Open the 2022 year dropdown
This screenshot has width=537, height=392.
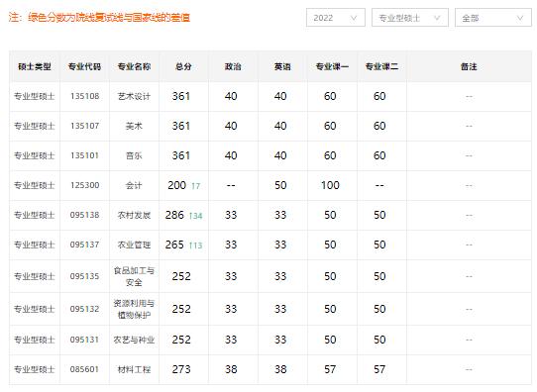pyautogui.click(x=335, y=18)
